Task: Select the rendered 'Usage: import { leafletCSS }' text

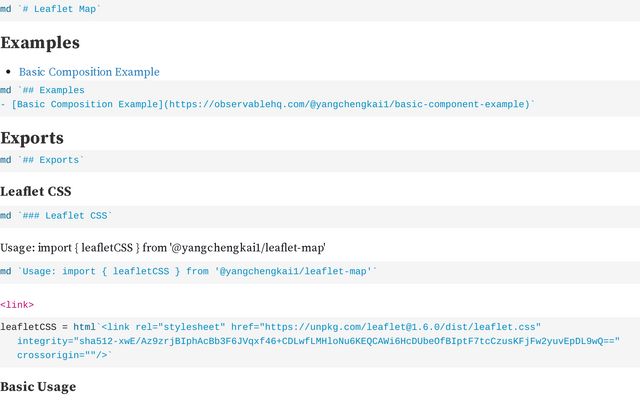Action: tap(163, 248)
